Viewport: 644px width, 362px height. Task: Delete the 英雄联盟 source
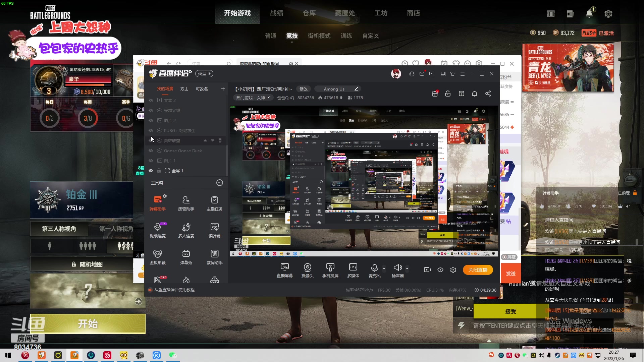click(220, 140)
